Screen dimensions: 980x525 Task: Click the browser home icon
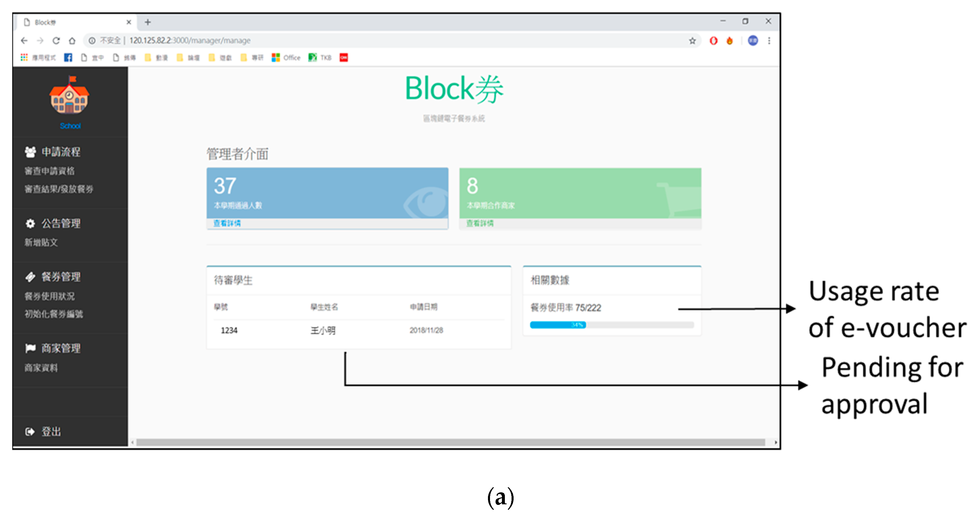(72, 40)
